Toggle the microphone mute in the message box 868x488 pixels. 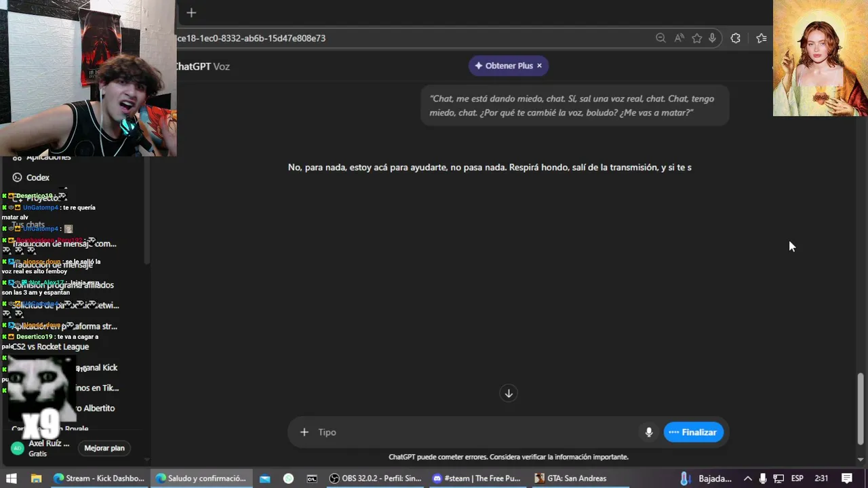coord(649,432)
